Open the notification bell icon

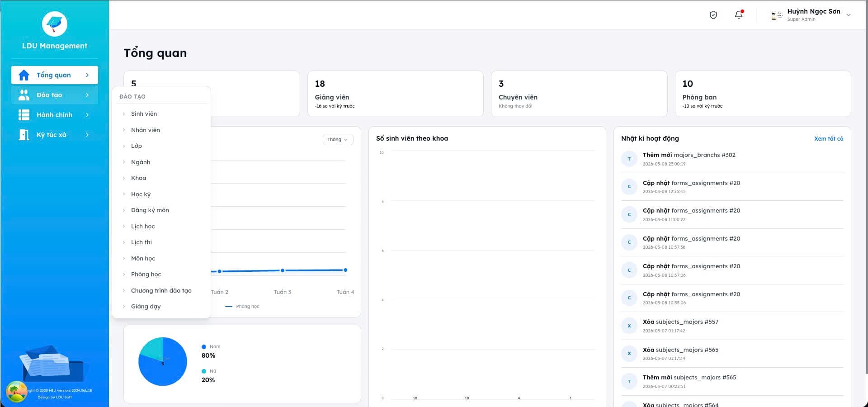point(739,15)
